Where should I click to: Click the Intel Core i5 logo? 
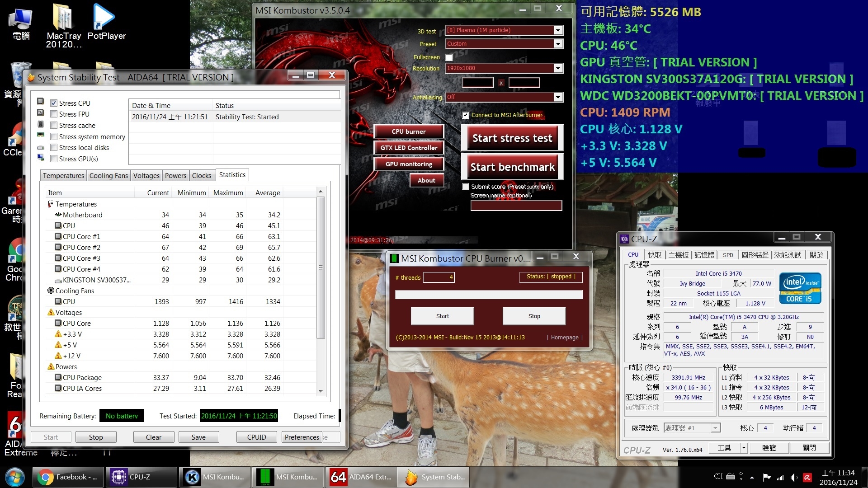(800, 288)
